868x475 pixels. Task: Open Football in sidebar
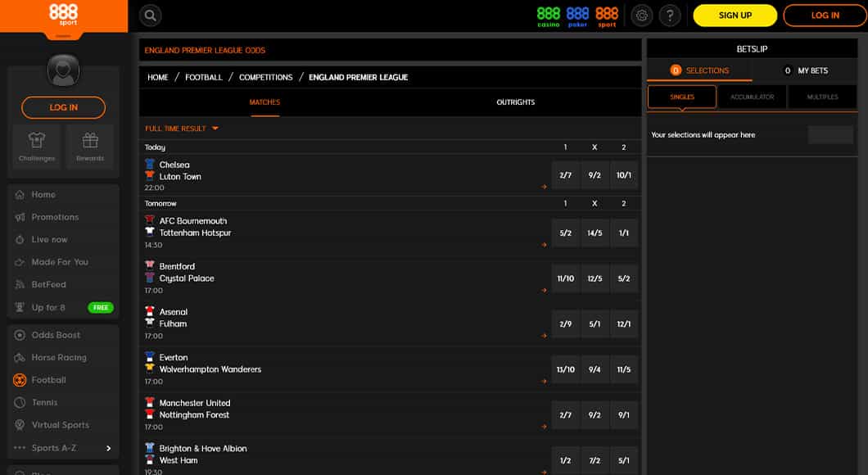coord(64,380)
